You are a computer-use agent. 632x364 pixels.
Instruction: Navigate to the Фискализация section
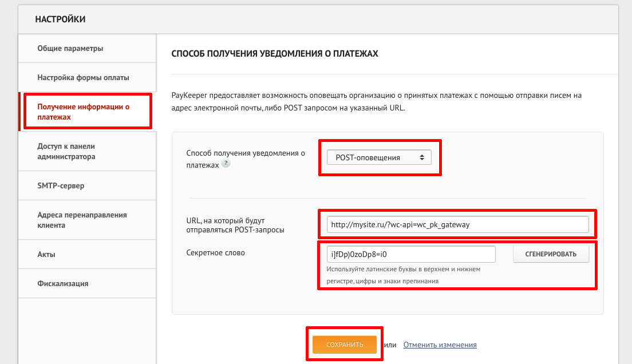pyautogui.click(x=62, y=283)
